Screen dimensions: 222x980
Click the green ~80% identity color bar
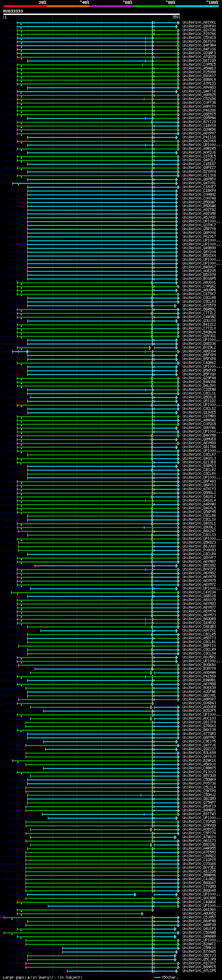154,6
